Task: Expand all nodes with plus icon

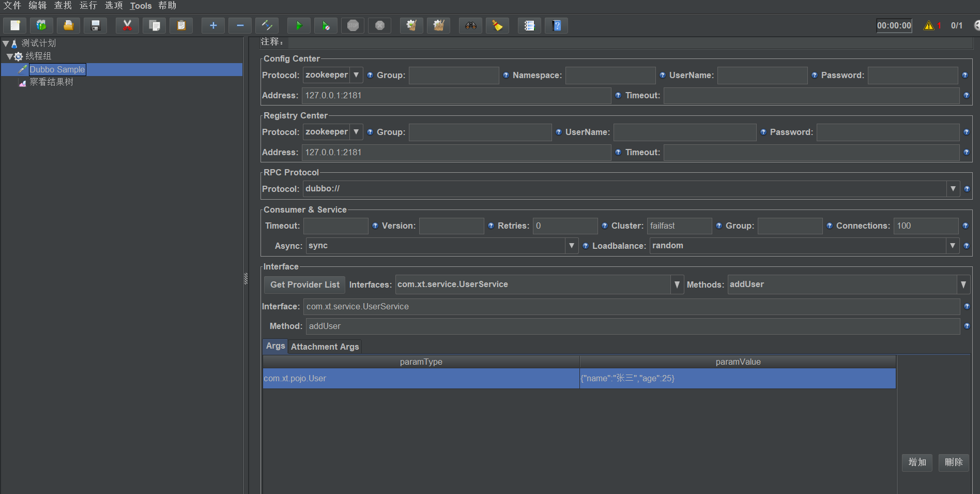Action: tap(213, 25)
